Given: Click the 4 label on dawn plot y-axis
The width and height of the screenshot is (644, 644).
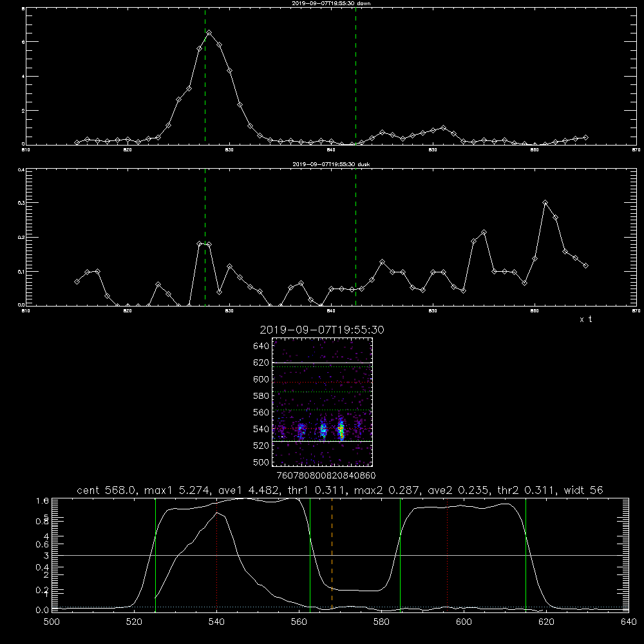Looking at the screenshot, I should pos(23,77).
